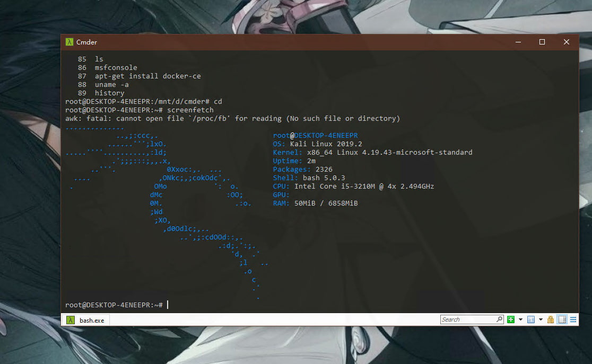Minimize the Cmder window
Viewport: 592px width, 364px height.
518,42
